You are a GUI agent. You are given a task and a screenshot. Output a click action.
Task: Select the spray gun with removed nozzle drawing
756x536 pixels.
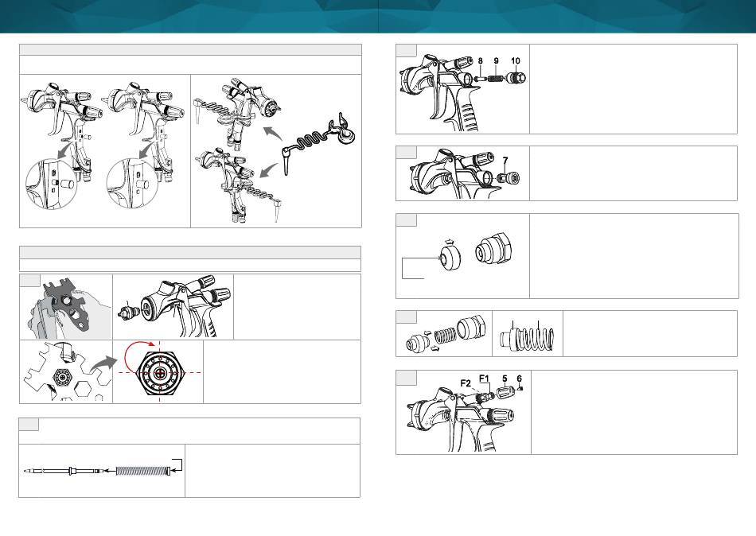173,307
